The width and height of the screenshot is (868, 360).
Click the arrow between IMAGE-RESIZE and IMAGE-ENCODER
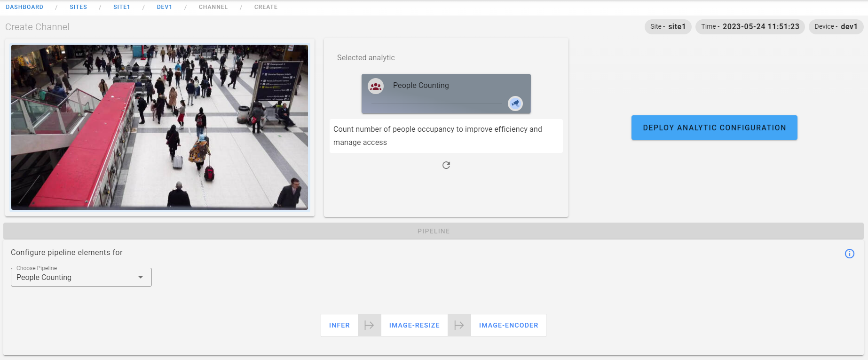459,325
